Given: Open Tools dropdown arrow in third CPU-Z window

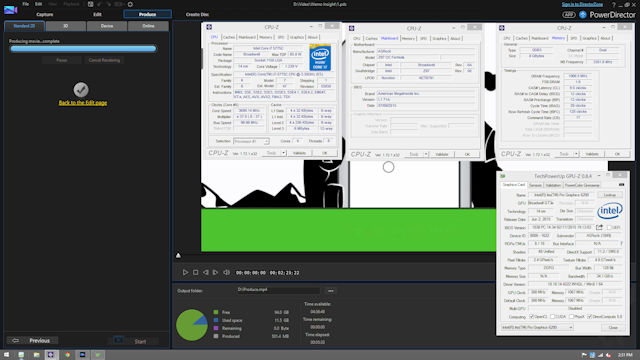Looking at the screenshot, I should coord(576,154).
